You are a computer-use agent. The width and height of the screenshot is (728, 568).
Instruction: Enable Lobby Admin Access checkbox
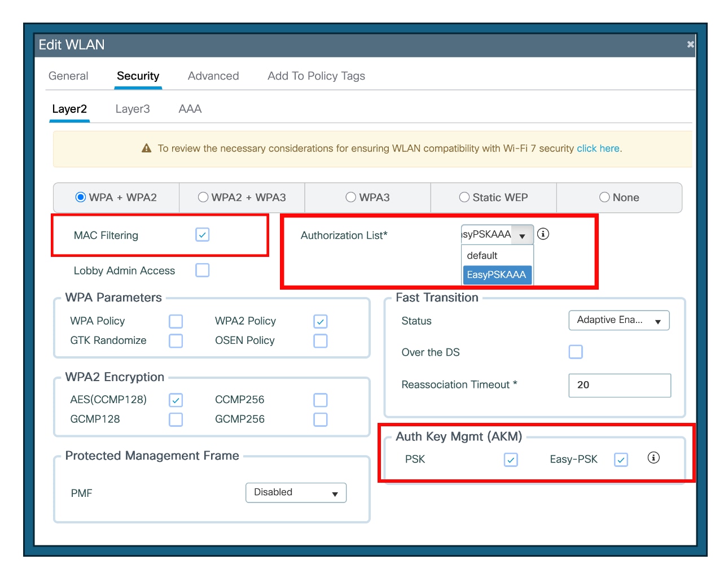(x=203, y=270)
